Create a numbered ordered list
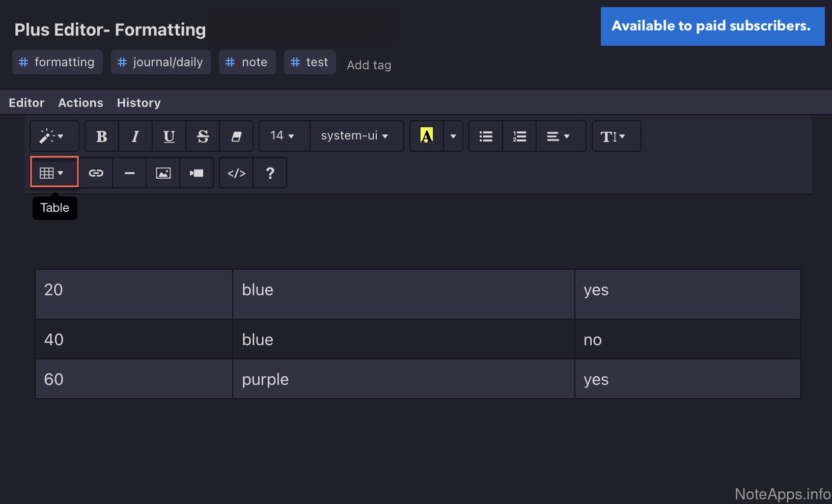This screenshot has width=832, height=504. click(x=519, y=136)
